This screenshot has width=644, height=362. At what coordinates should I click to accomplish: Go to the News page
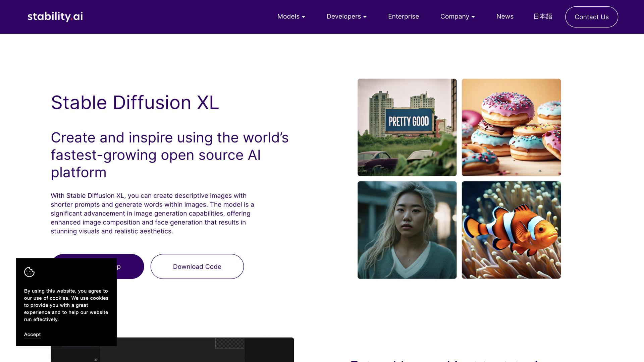point(504,16)
